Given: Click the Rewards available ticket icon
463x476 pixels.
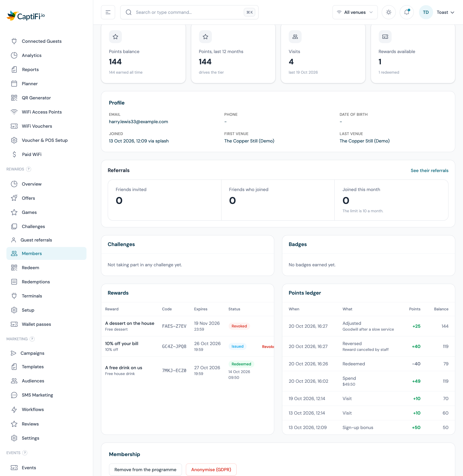Looking at the screenshot, I should coord(385,37).
